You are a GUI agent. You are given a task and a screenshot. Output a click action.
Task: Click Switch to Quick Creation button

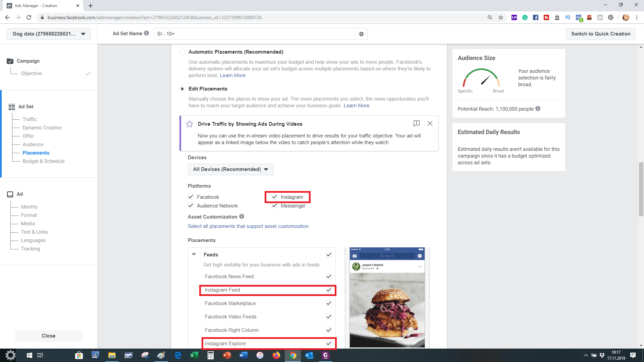[600, 34]
